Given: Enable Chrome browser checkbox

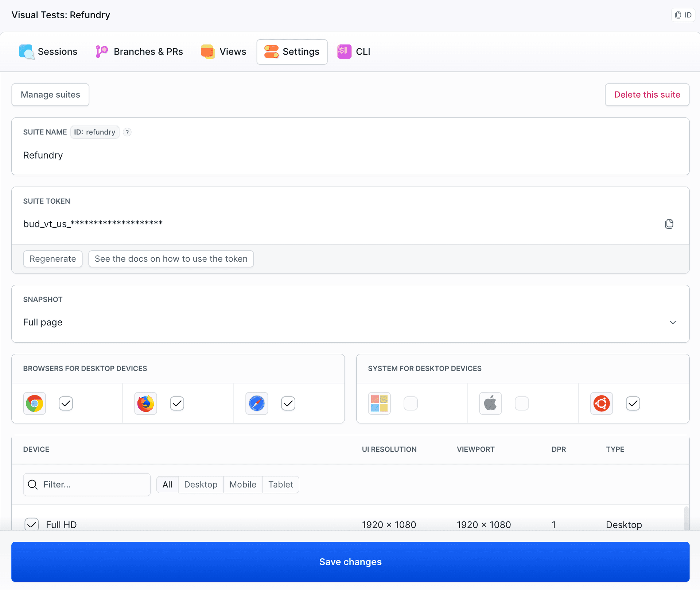Looking at the screenshot, I should click(66, 403).
